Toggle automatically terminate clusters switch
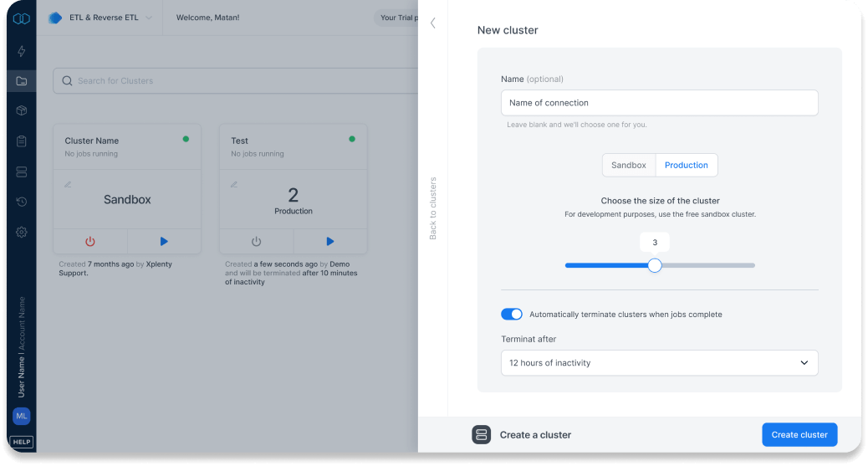 coord(511,315)
